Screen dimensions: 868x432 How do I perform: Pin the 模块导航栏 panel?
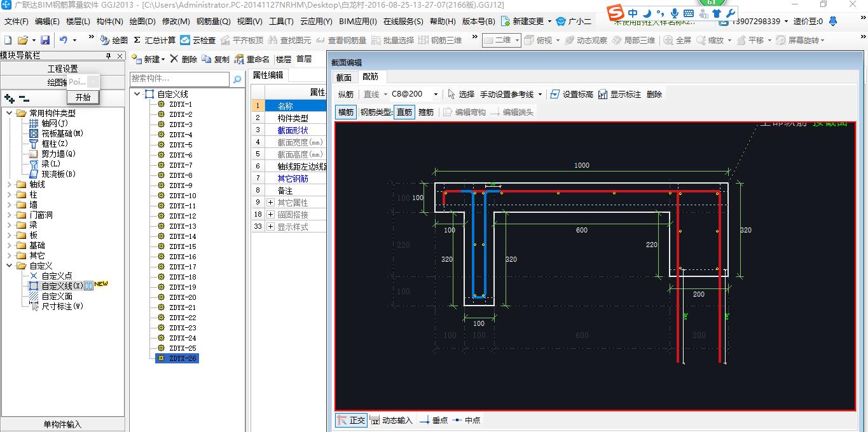[x=108, y=57]
